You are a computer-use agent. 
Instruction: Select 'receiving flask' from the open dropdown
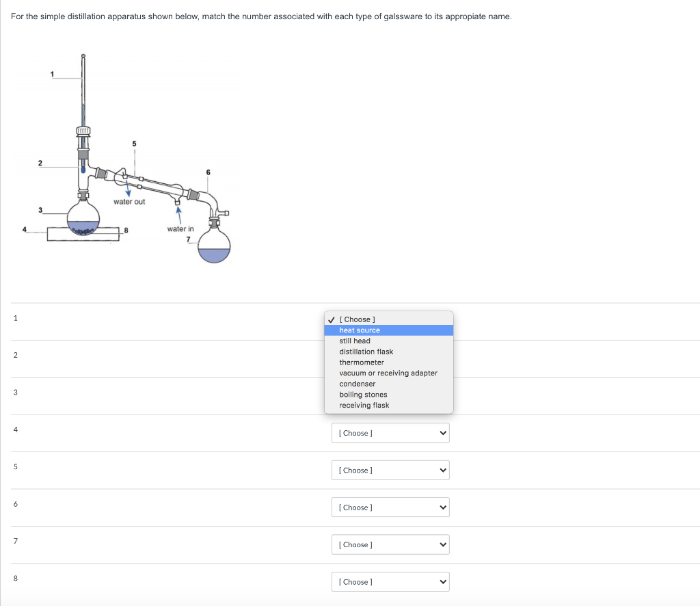pyautogui.click(x=364, y=405)
